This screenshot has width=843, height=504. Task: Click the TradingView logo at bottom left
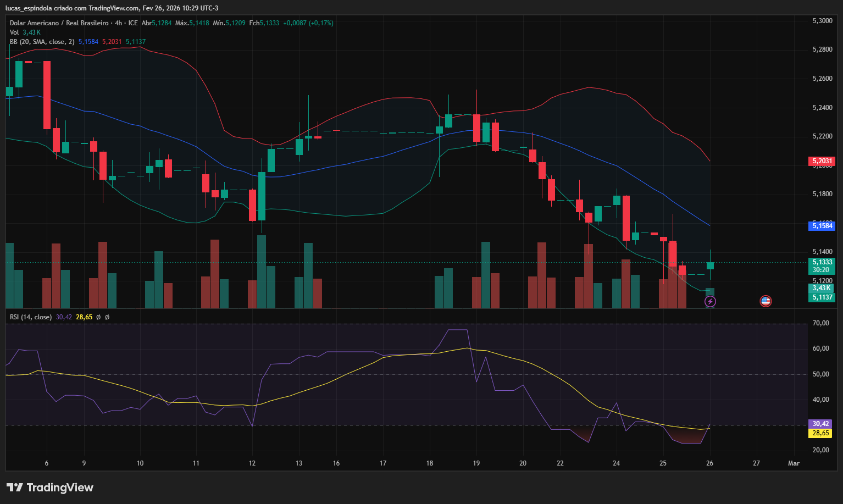(50, 488)
